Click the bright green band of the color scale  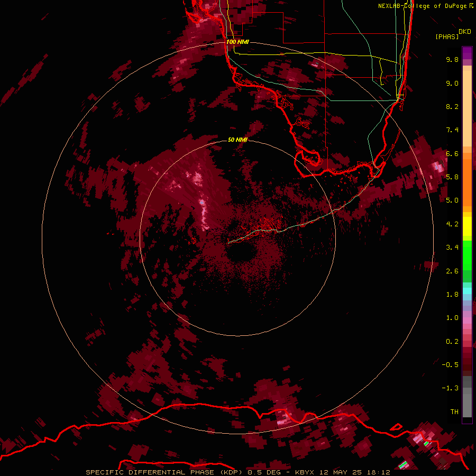click(467, 255)
